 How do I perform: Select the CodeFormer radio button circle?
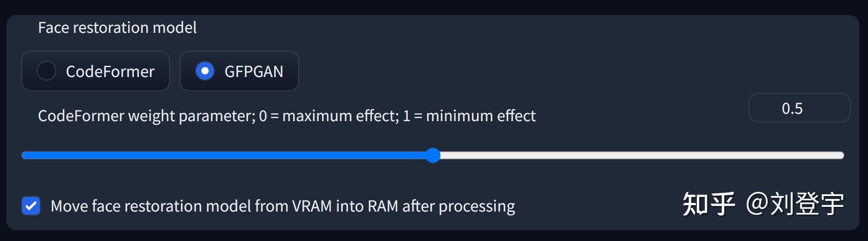pyautogui.click(x=46, y=71)
